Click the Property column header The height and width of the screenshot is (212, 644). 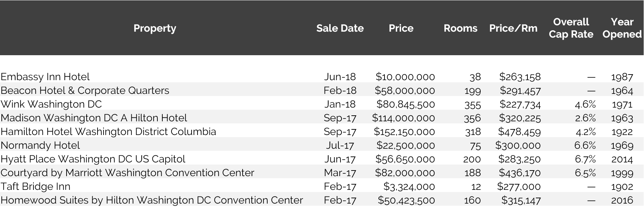[155, 28]
